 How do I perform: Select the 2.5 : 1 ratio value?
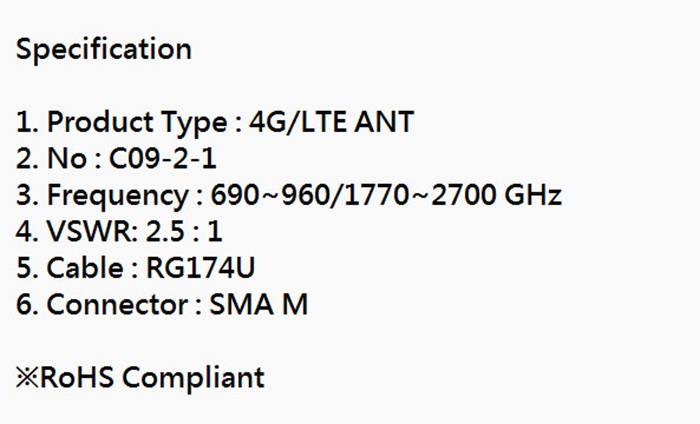point(184,232)
